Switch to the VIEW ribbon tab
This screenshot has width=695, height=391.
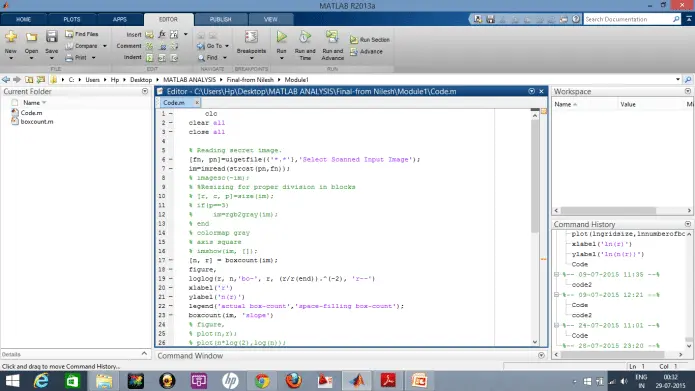coord(270,20)
